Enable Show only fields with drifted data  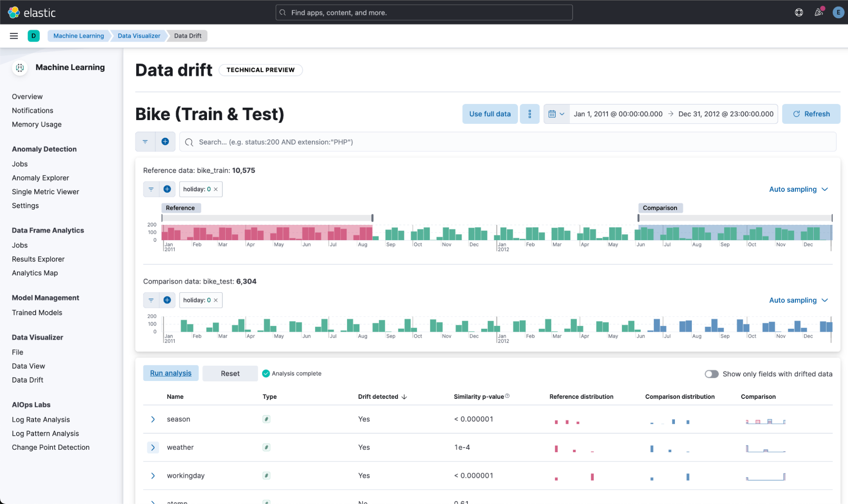pyautogui.click(x=711, y=374)
